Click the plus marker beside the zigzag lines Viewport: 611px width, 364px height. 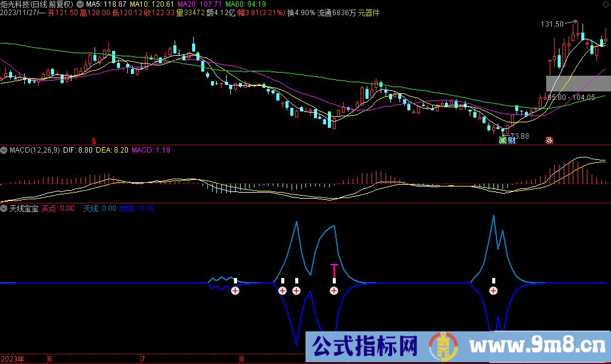click(x=235, y=291)
